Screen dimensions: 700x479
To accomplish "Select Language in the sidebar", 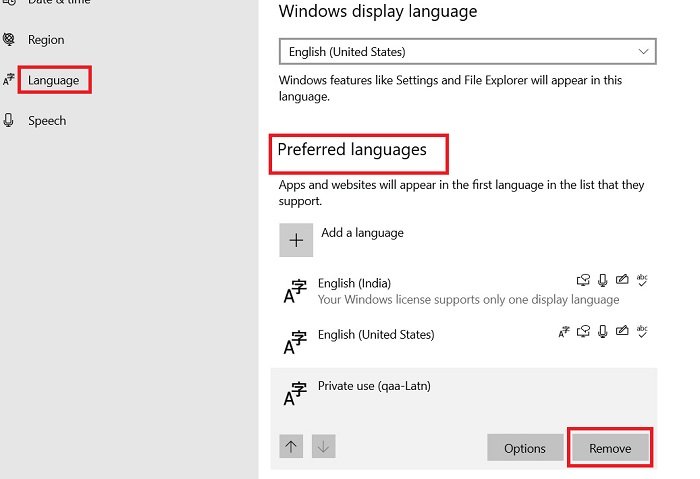I will click(x=53, y=80).
